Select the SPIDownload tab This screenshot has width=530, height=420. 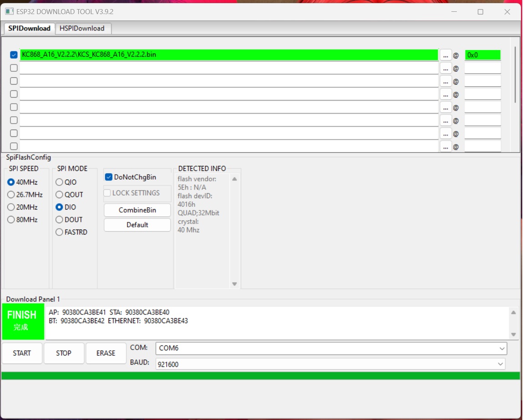point(30,28)
